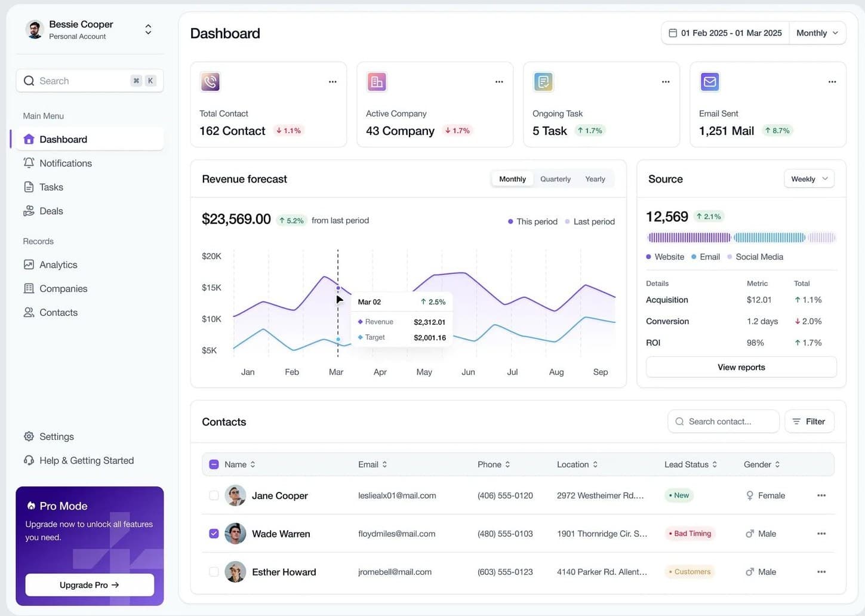Image resolution: width=865 pixels, height=616 pixels.
Task: Select the Notifications bell icon
Action: coord(29,163)
